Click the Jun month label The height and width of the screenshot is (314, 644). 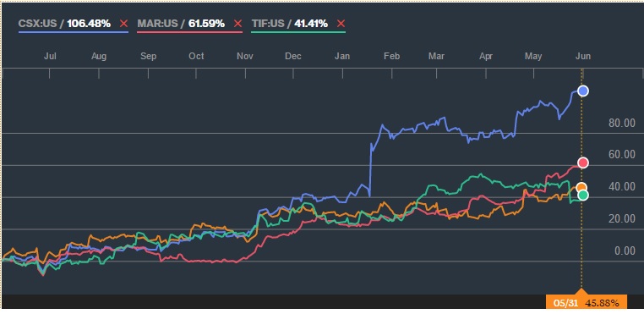tap(582, 56)
